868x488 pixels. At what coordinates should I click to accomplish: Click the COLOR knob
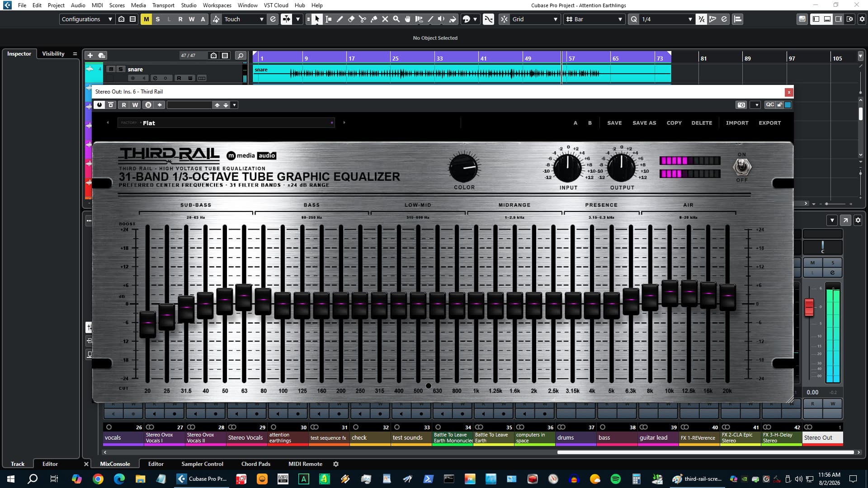pyautogui.click(x=463, y=167)
